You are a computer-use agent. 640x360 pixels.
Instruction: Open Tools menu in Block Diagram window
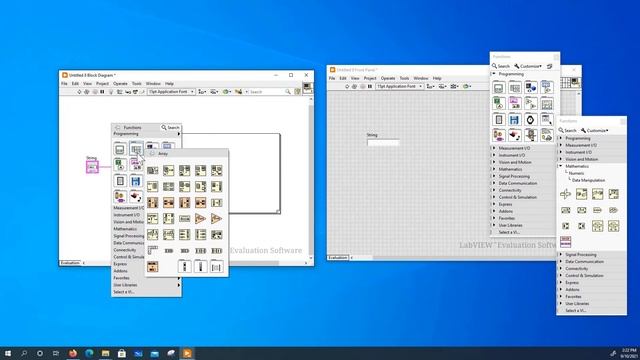pos(136,83)
